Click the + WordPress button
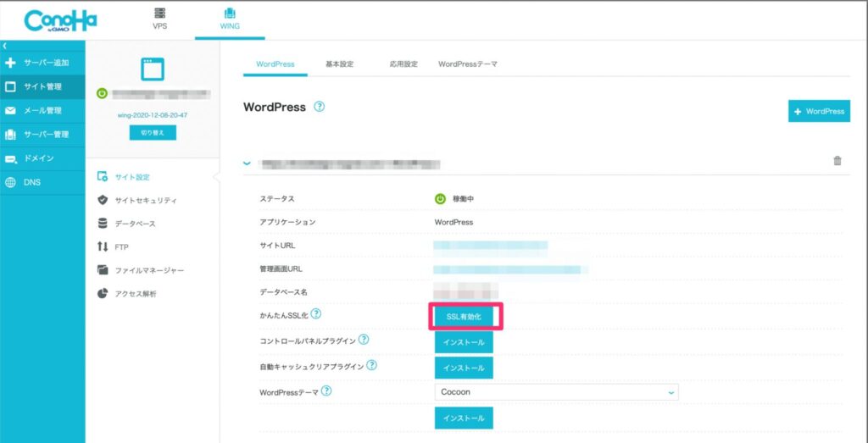Screen dimensions: 868x443 coord(820,111)
